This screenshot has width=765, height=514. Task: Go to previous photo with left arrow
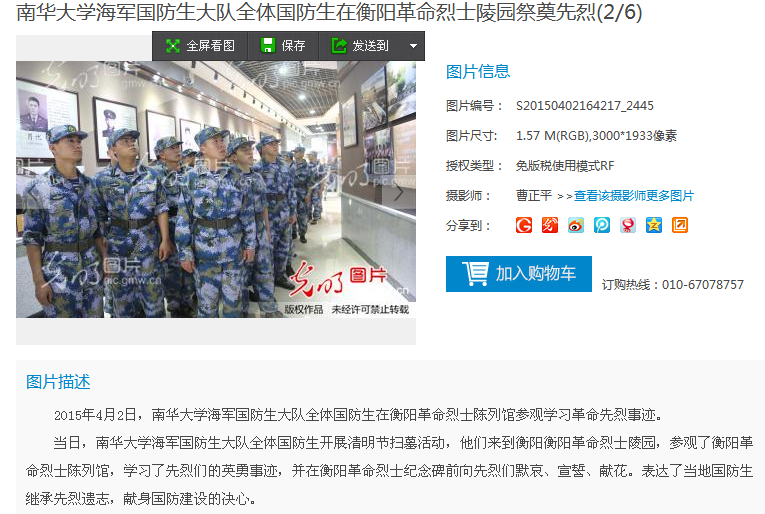[x=32, y=192]
